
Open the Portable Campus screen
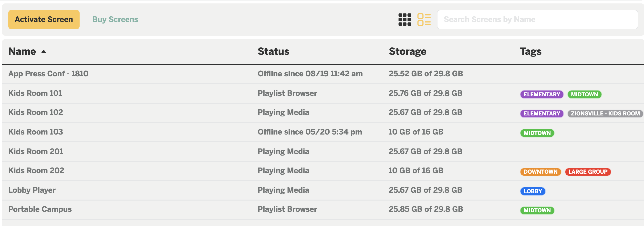(40, 209)
